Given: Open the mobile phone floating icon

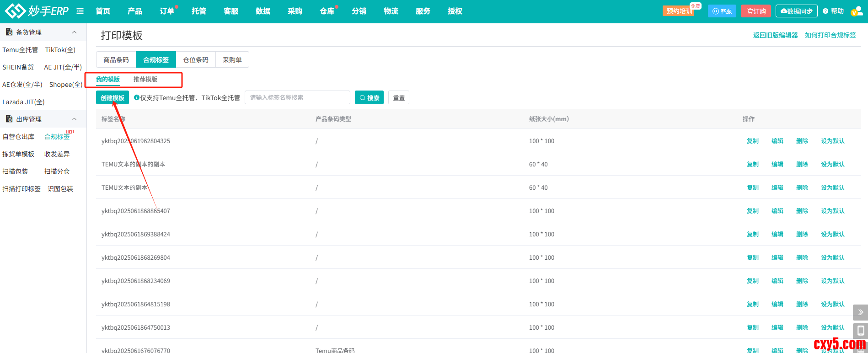Looking at the screenshot, I should (860, 331).
